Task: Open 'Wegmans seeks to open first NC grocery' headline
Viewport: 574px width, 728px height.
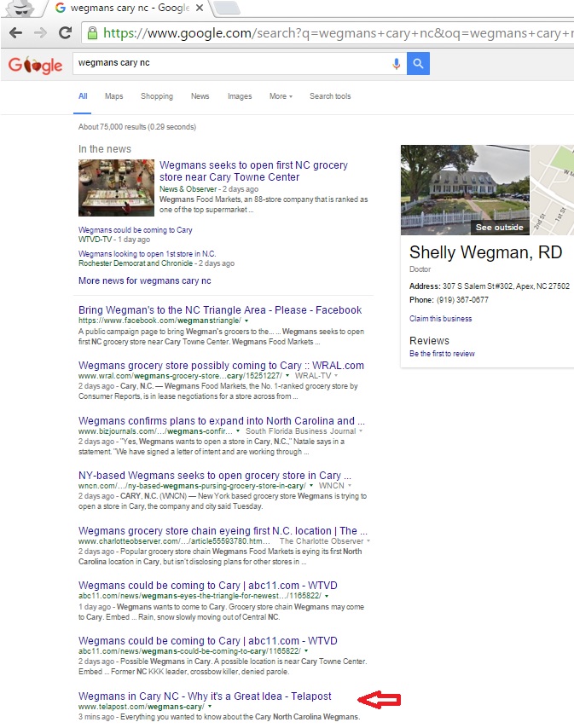Action: (x=253, y=170)
